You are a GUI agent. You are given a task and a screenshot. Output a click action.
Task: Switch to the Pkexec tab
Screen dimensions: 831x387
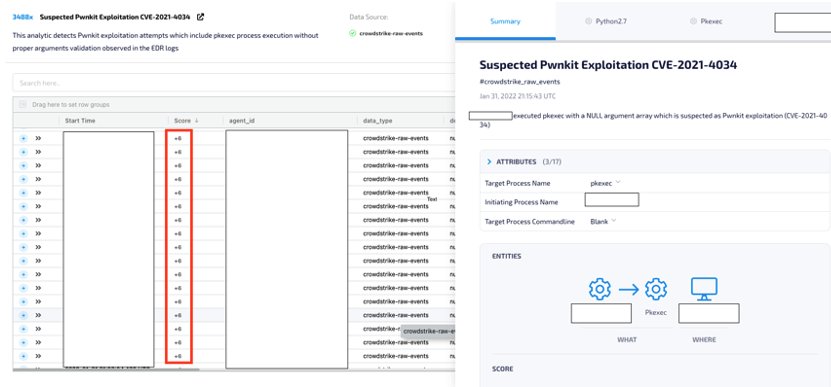(x=706, y=21)
